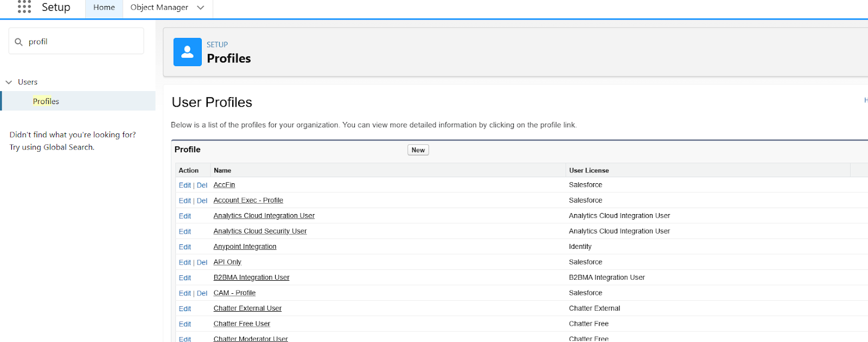
Task: Open the API Only profile
Action: 227,262
